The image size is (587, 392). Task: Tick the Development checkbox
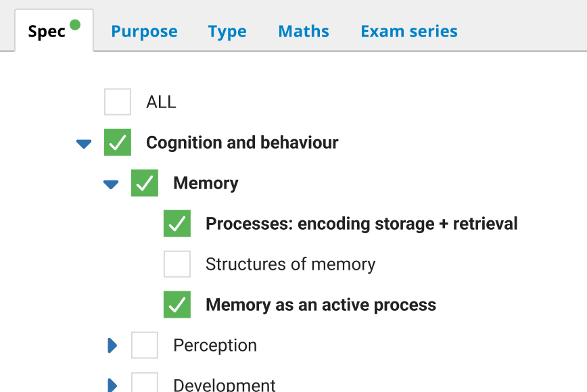click(x=145, y=383)
